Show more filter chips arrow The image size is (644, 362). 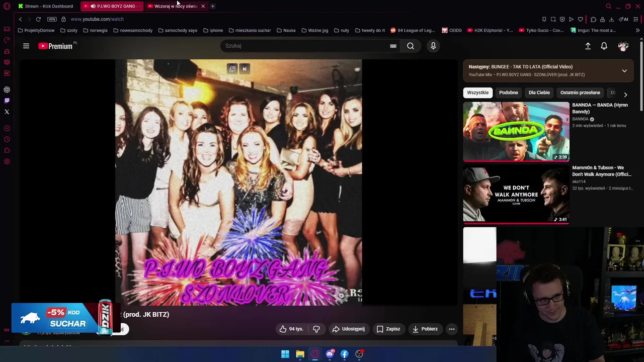click(625, 95)
